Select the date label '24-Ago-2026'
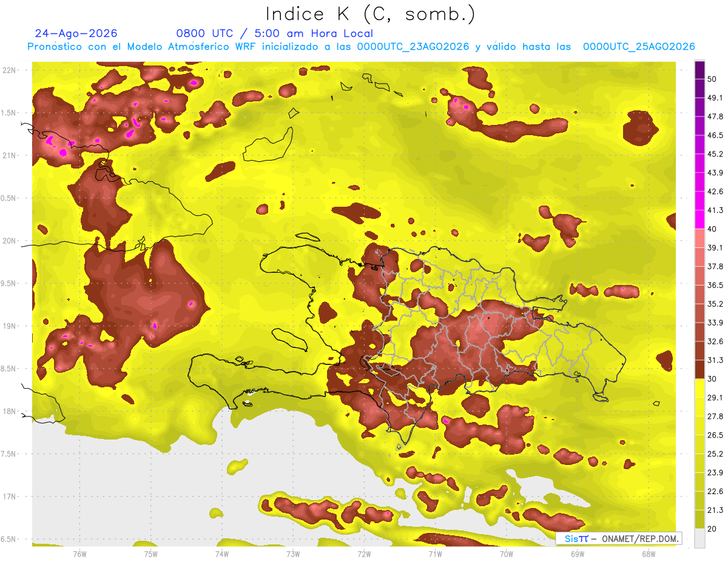Image resolution: width=728 pixels, height=562 pixels. click(76, 33)
